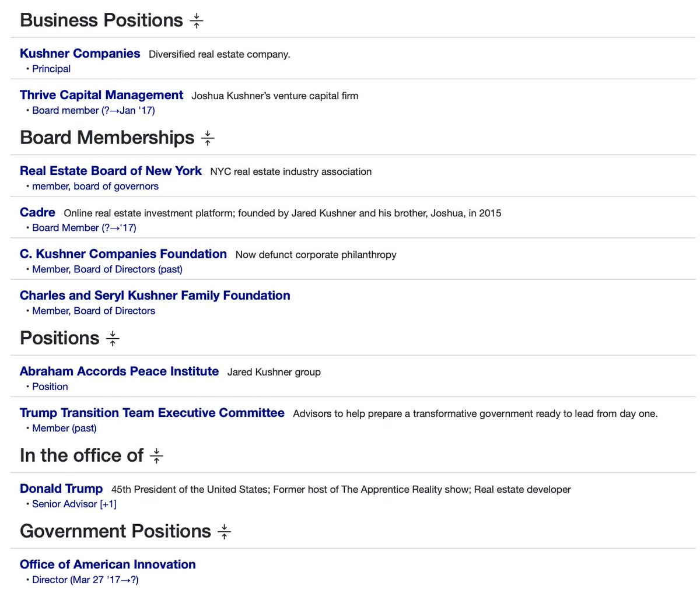Screen dimensions: 700x593
Task: Click Senior Advisor [+1] relationship
Action: click(74, 504)
